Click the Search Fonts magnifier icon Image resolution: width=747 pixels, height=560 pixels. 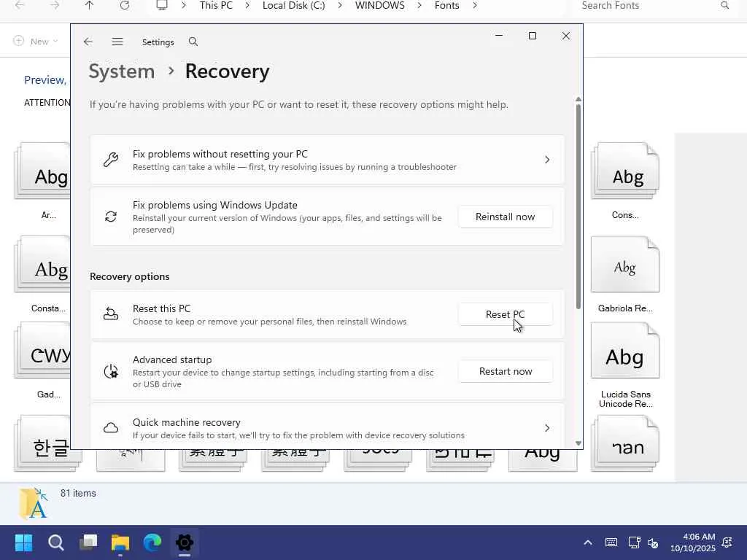point(724,5)
